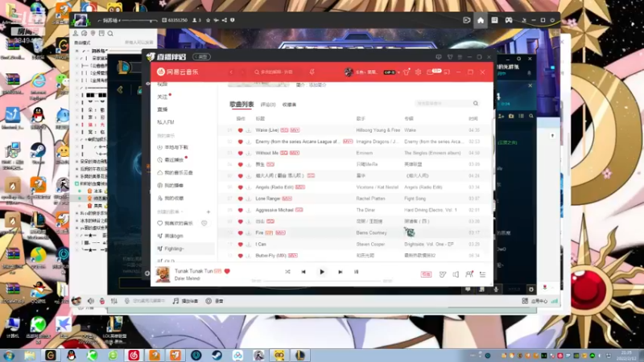The image size is (644, 362).
Task: Switch to the 收藏者 tab
Action: (289, 105)
